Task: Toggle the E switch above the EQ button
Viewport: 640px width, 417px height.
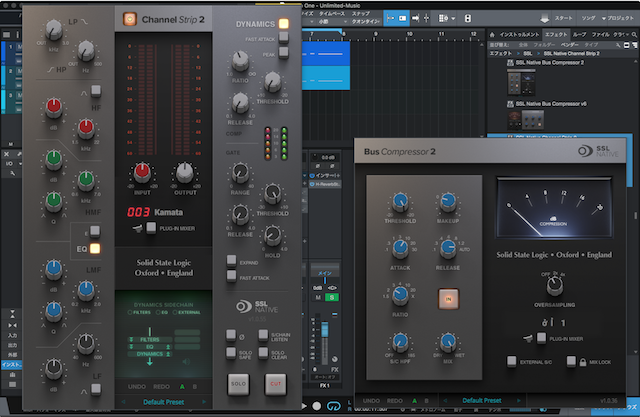Action: (95, 232)
